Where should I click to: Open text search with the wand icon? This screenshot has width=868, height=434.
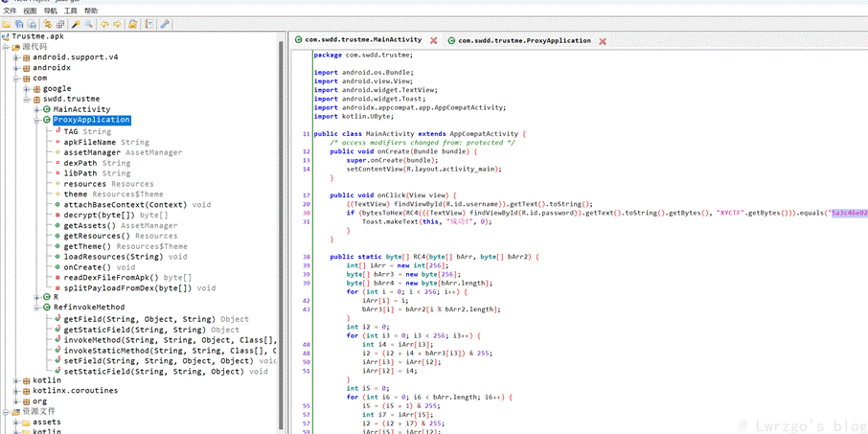pos(76,24)
